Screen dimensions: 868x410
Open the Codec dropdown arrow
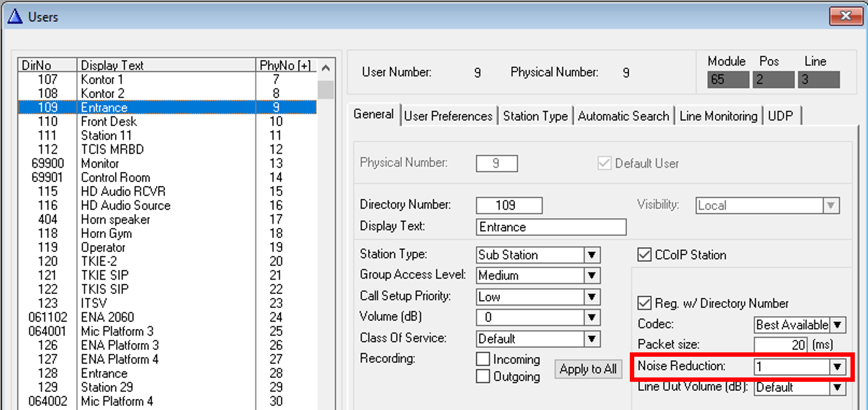point(837,325)
